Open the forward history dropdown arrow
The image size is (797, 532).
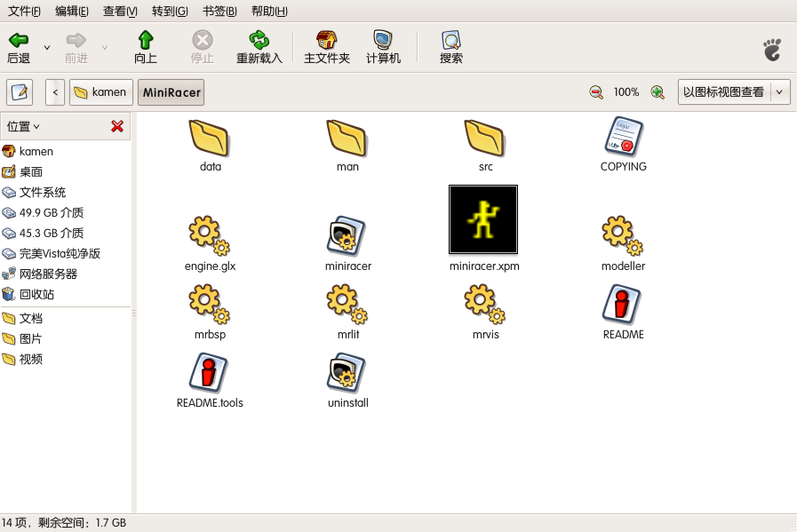(105, 47)
